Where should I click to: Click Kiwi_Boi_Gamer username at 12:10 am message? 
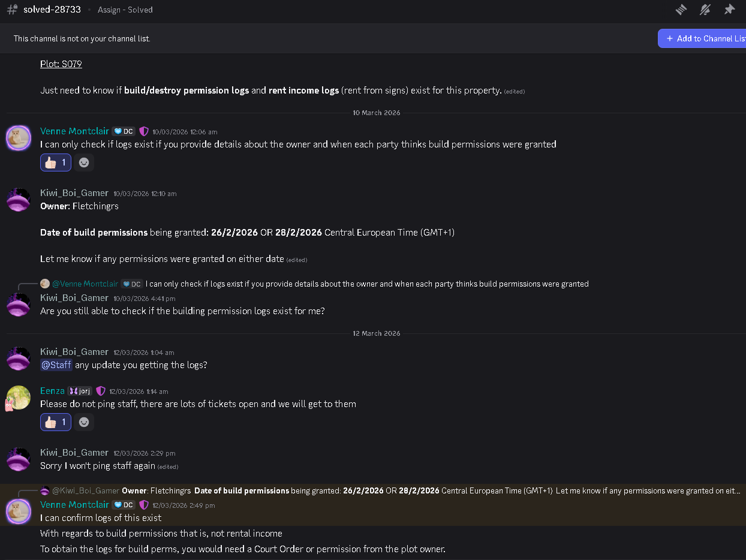pos(74,193)
